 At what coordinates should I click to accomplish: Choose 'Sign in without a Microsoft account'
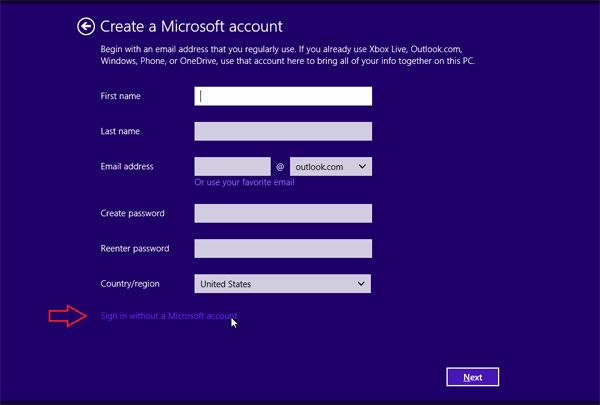coord(168,317)
